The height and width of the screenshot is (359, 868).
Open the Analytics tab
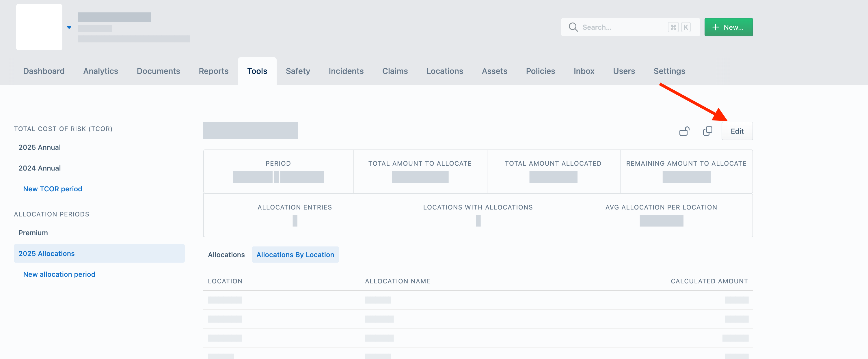pyautogui.click(x=100, y=71)
